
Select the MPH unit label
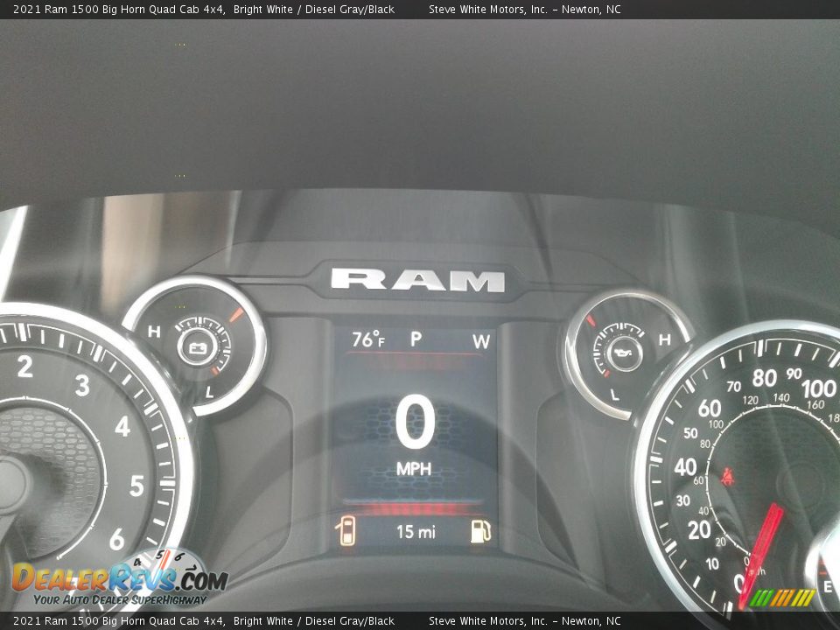pos(414,469)
